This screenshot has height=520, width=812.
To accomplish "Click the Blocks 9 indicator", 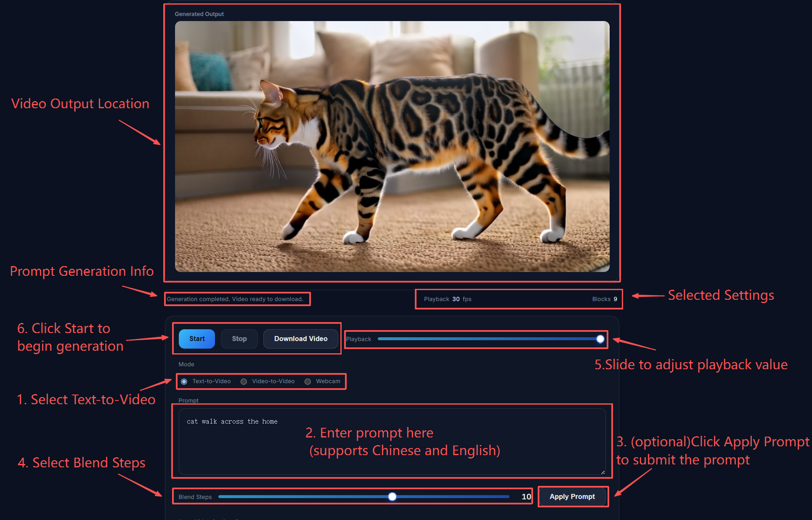I will click(x=605, y=299).
